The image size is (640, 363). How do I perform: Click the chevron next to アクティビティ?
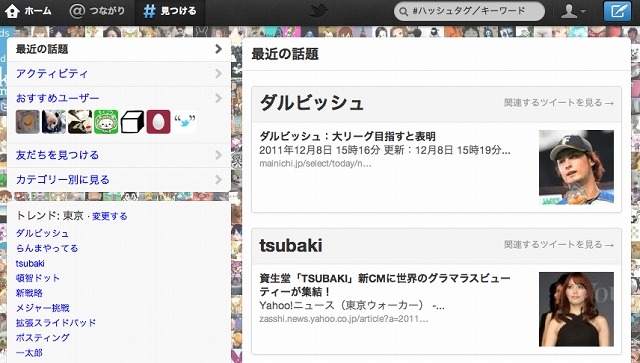coord(218,73)
